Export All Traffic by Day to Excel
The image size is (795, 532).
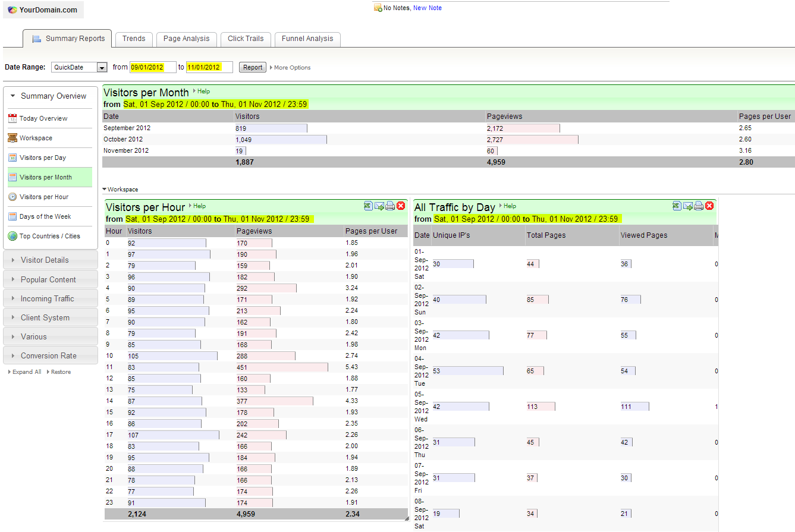tap(677, 206)
